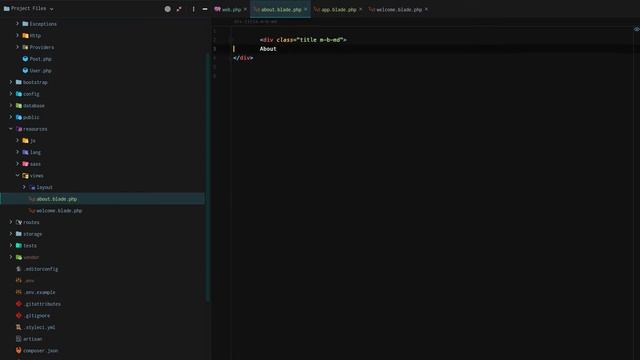Hide the project tool window (minus icon)
The image size is (640, 360).
pos(205,9)
